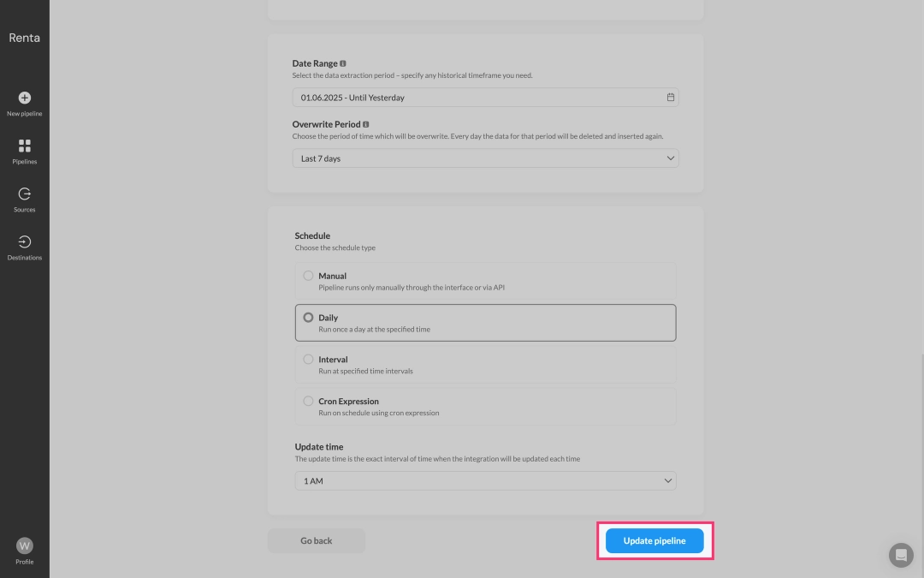The image size is (924, 578).
Task: Open the Profile avatar
Action: click(25, 545)
